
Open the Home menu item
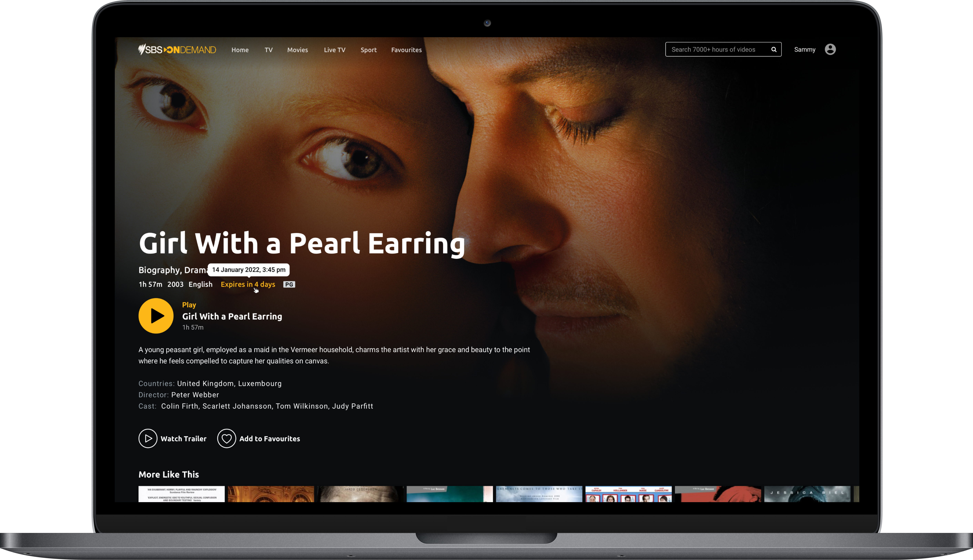(240, 50)
